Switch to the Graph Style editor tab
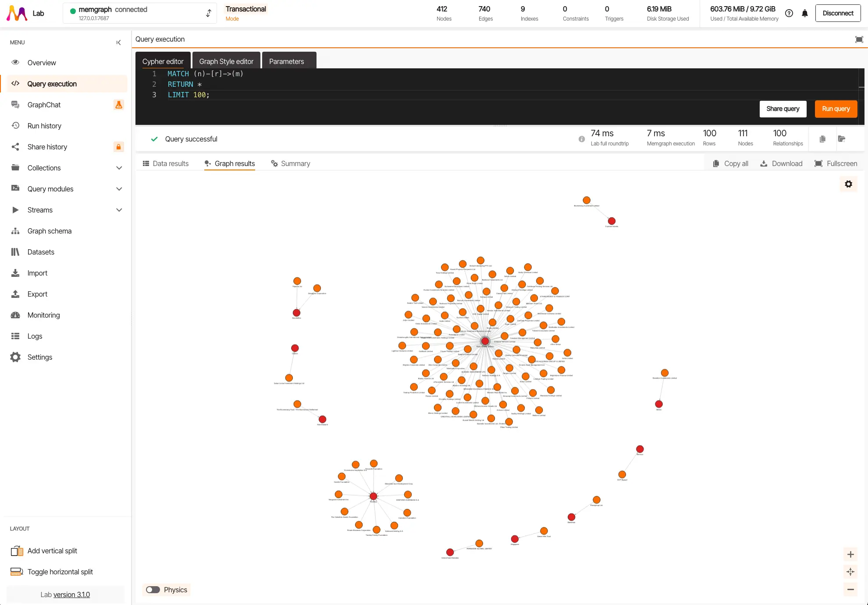868x605 pixels. [x=226, y=61]
